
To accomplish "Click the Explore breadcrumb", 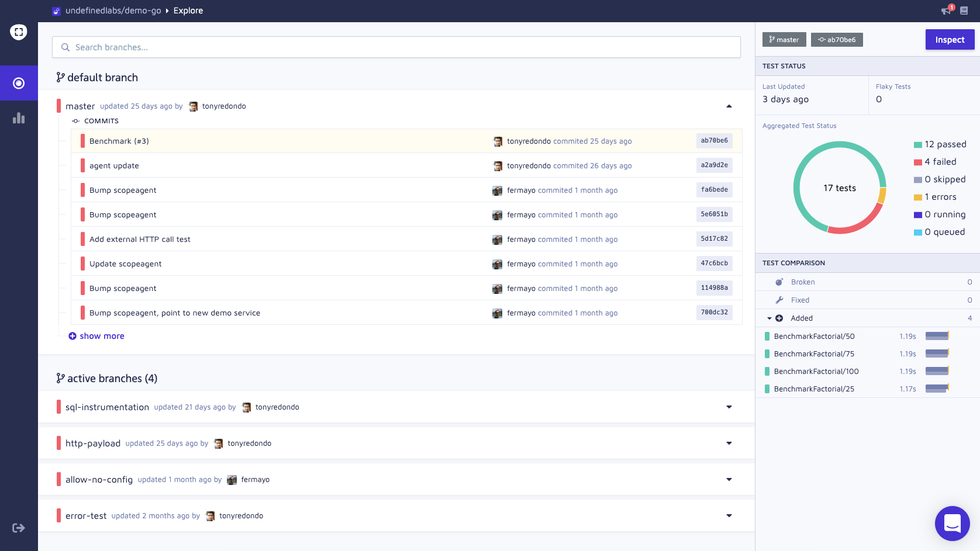I will [188, 11].
